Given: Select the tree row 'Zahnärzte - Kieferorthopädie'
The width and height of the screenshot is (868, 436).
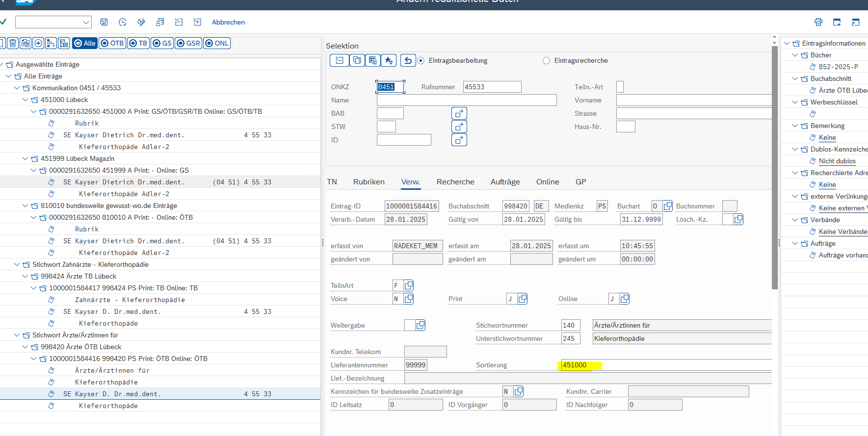Looking at the screenshot, I should (x=160, y=300).
